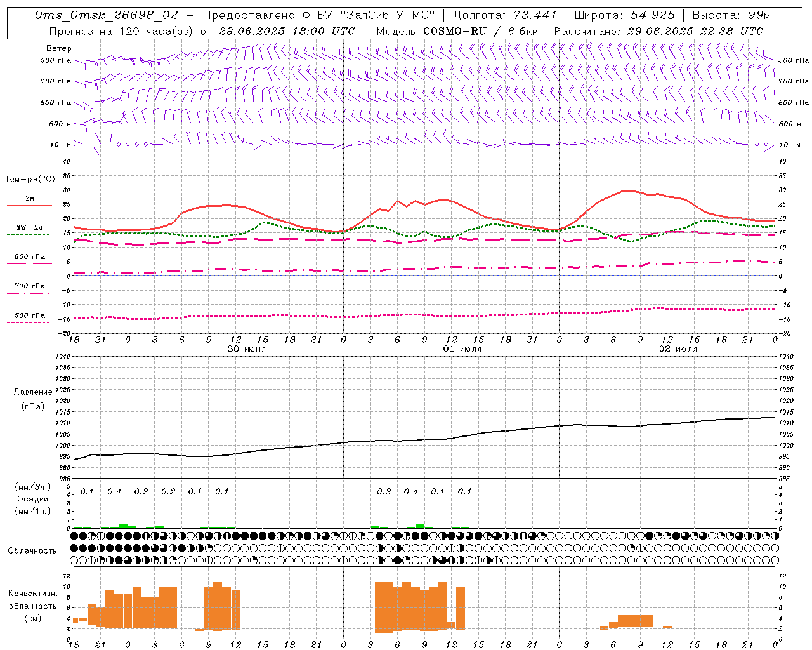Viewport: 812px width, 650px height.
Task: Select the ФГБУ "ЗапСиб УГМС" provider text
Action: click(x=368, y=15)
